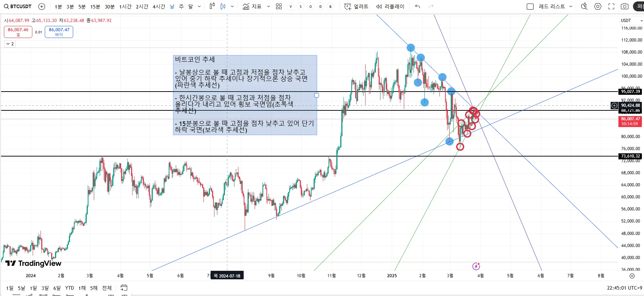Expand the collapsed indicator legend showing 2
This screenshot has width=644, height=296.
[x=10, y=44]
